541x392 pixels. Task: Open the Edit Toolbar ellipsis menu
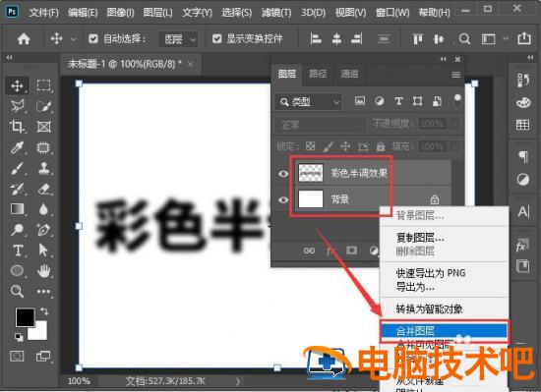(x=44, y=292)
